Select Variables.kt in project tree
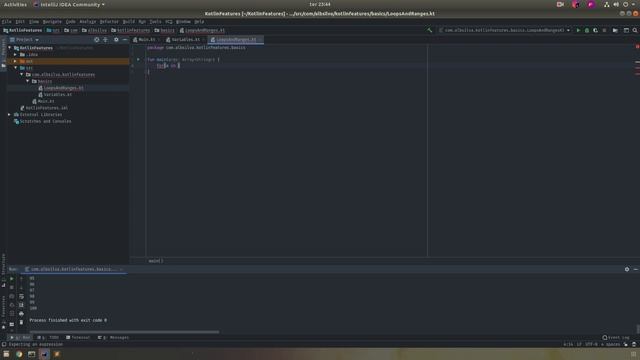Viewport: 640px width, 360px height. [x=58, y=94]
